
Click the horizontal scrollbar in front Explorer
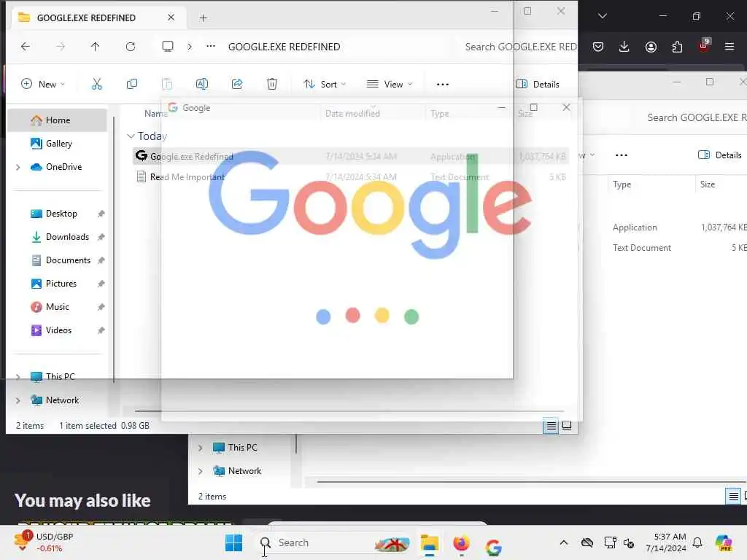tap(349, 411)
